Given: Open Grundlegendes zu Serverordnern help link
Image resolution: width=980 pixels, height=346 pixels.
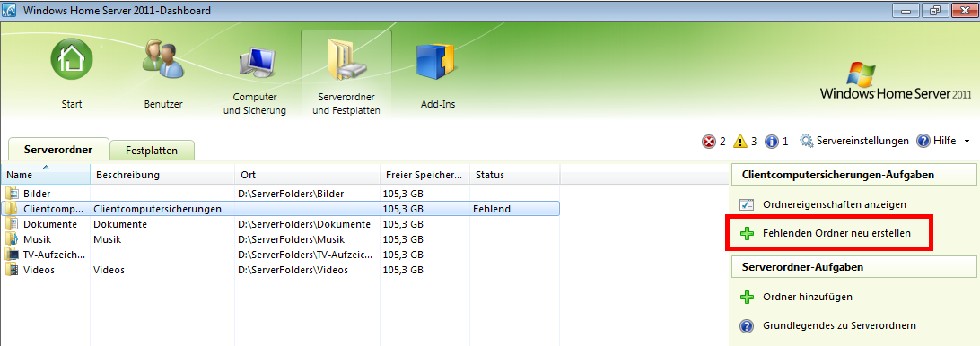Looking at the screenshot, I should pos(839,325).
